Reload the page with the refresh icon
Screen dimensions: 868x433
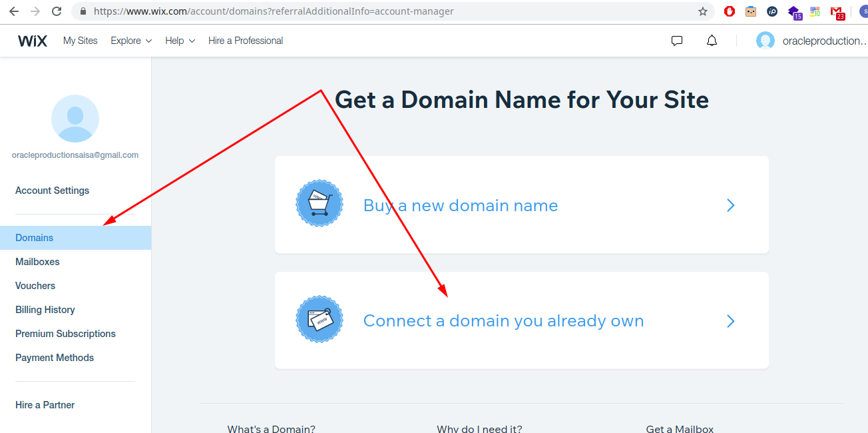tap(57, 11)
